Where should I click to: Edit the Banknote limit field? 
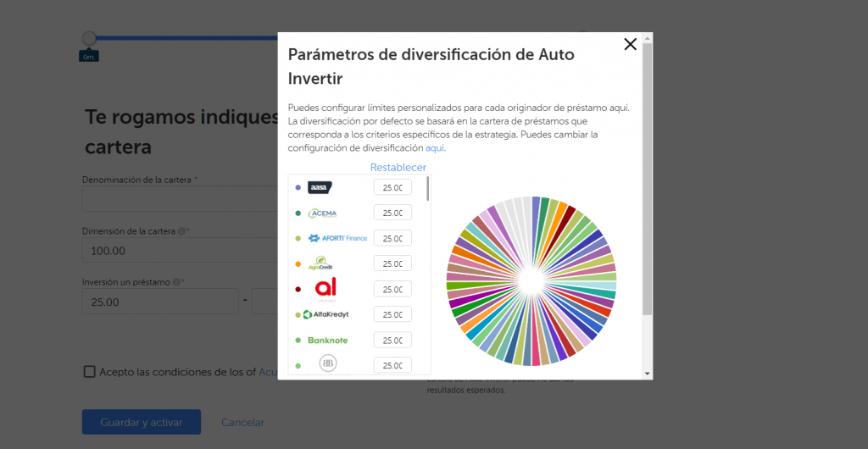click(x=392, y=340)
